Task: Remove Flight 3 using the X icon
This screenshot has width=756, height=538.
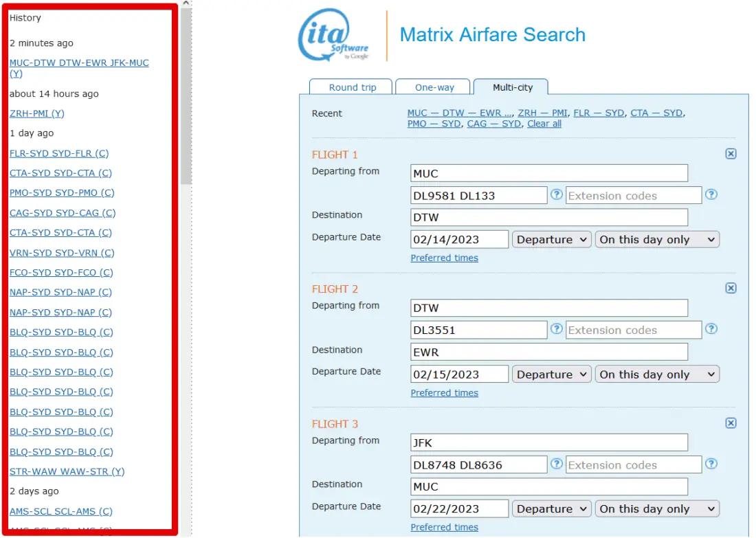Action: pos(731,423)
